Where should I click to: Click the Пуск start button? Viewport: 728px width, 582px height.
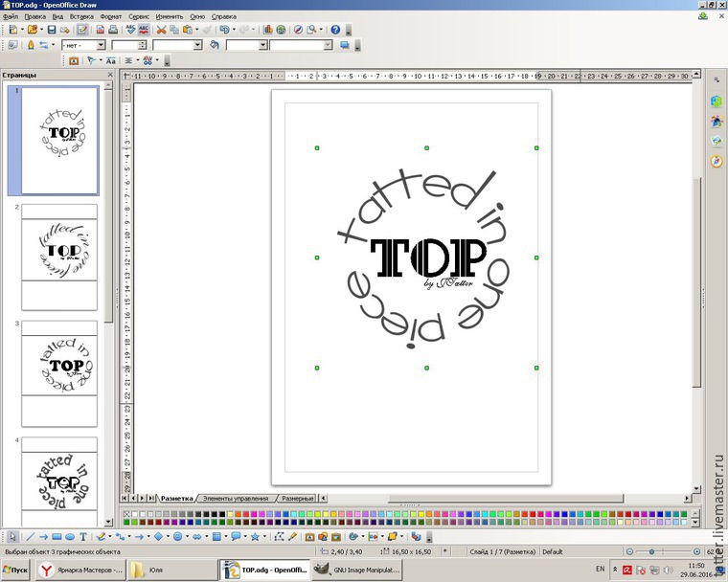tap(15, 570)
